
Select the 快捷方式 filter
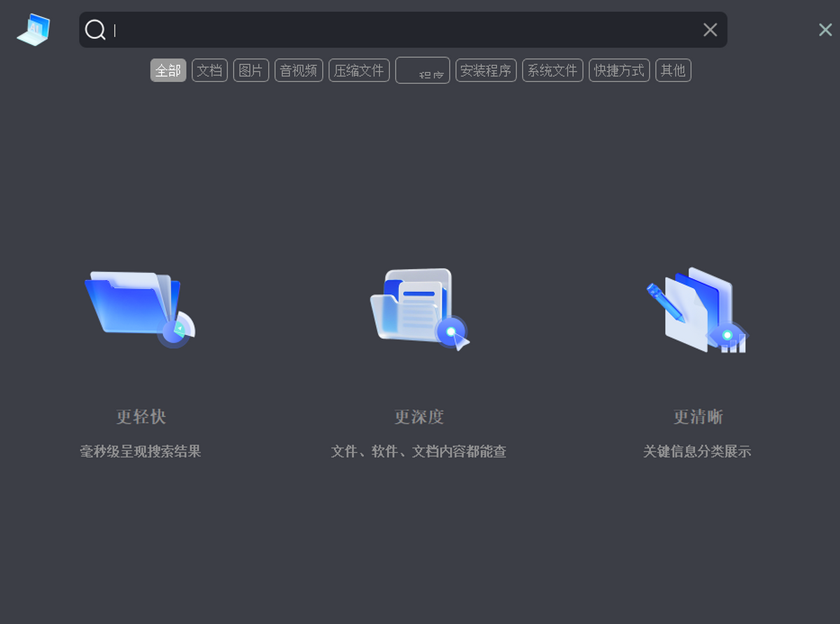tap(619, 71)
